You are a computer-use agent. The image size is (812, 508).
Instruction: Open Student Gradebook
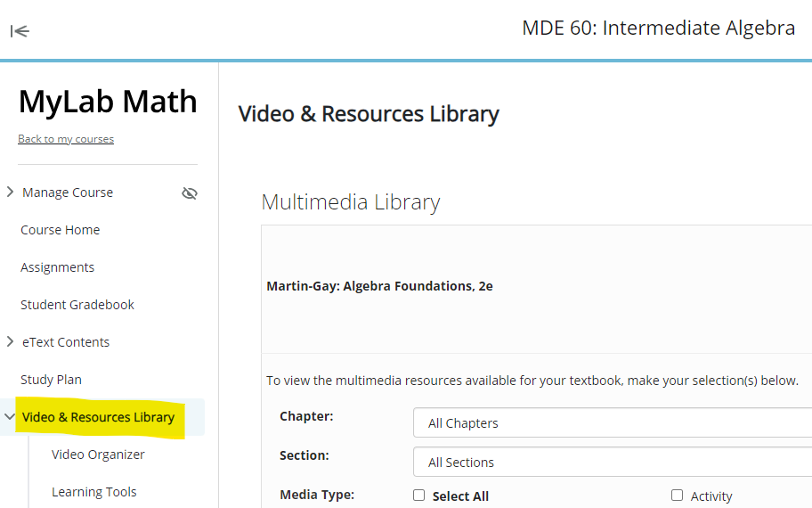point(77,305)
